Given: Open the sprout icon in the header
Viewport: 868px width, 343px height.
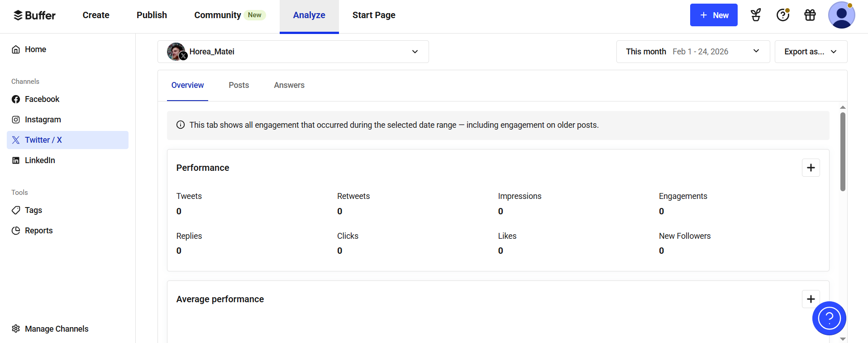Looking at the screenshot, I should [x=756, y=15].
